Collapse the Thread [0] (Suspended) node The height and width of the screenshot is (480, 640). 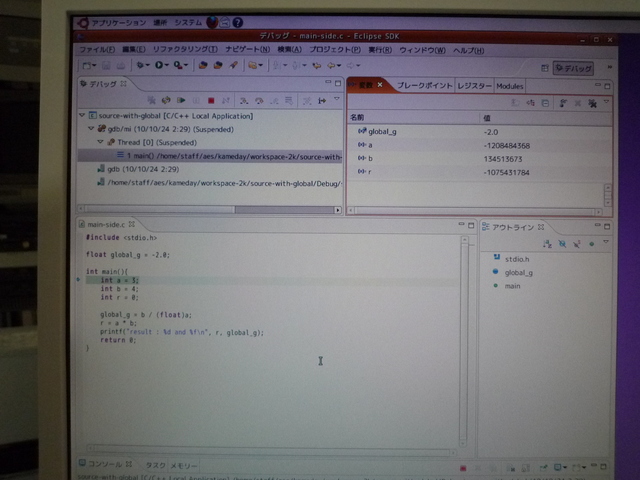pyautogui.click(x=100, y=142)
